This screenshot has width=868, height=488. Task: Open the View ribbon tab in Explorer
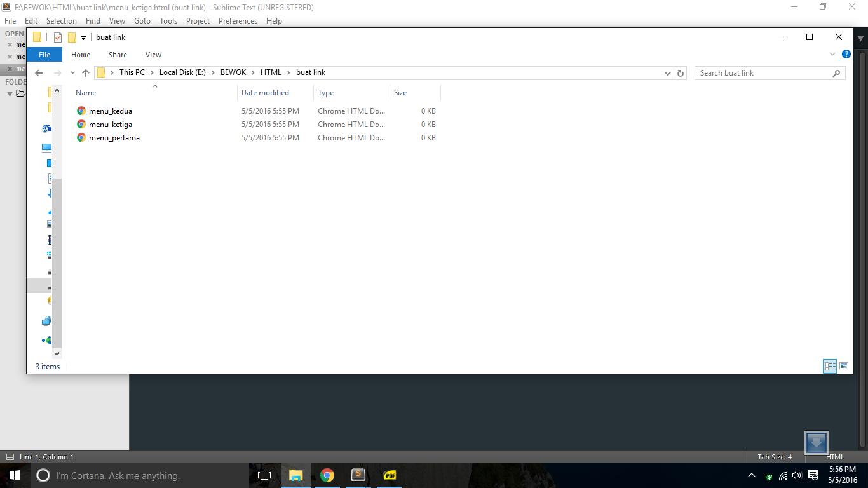click(153, 55)
